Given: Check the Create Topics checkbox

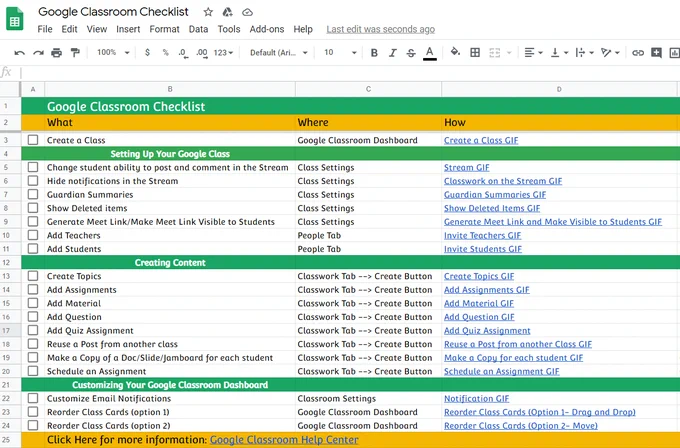Looking at the screenshot, I should click(x=33, y=276).
